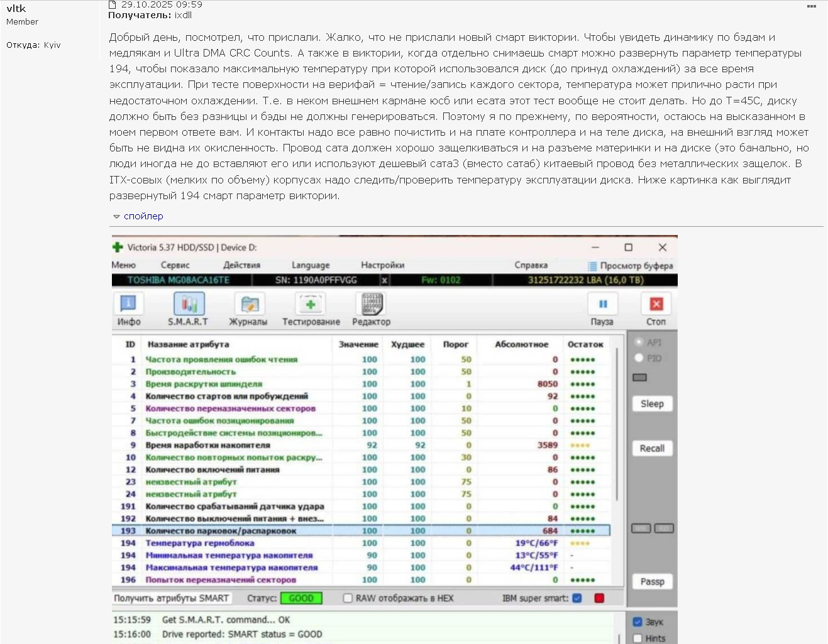Screen dimensions: 828x644
Task: Click the Значение column header
Action: pyautogui.click(x=358, y=344)
